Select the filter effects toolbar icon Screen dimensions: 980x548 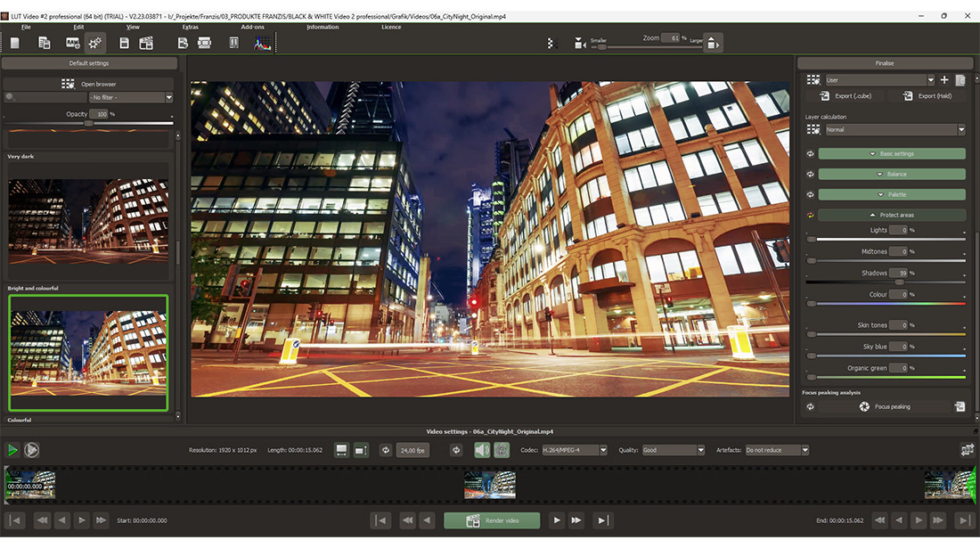[x=95, y=42]
